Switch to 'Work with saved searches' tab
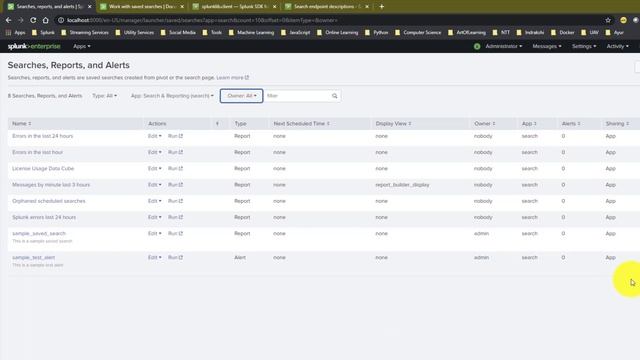This screenshot has height=360, width=640. (142, 7)
